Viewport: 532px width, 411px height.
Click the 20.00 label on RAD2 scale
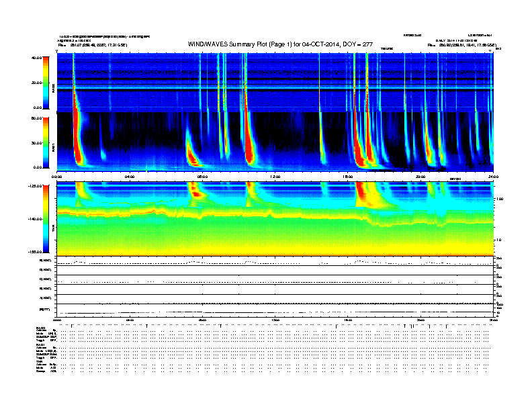pyautogui.click(x=36, y=83)
